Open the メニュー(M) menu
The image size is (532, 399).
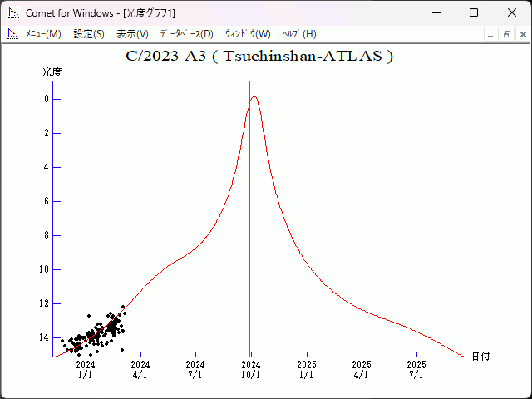pyautogui.click(x=43, y=34)
